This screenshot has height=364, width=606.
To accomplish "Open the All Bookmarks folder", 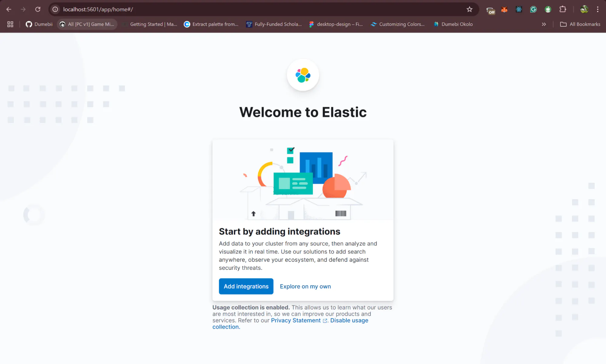I will point(580,24).
